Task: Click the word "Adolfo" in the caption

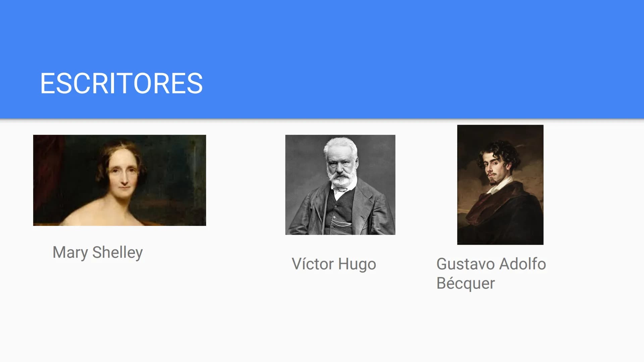Action: (x=523, y=264)
